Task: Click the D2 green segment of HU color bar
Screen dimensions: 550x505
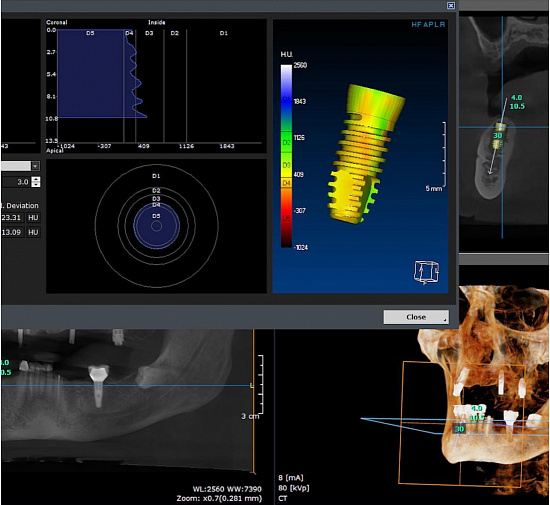Action: (x=286, y=142)
